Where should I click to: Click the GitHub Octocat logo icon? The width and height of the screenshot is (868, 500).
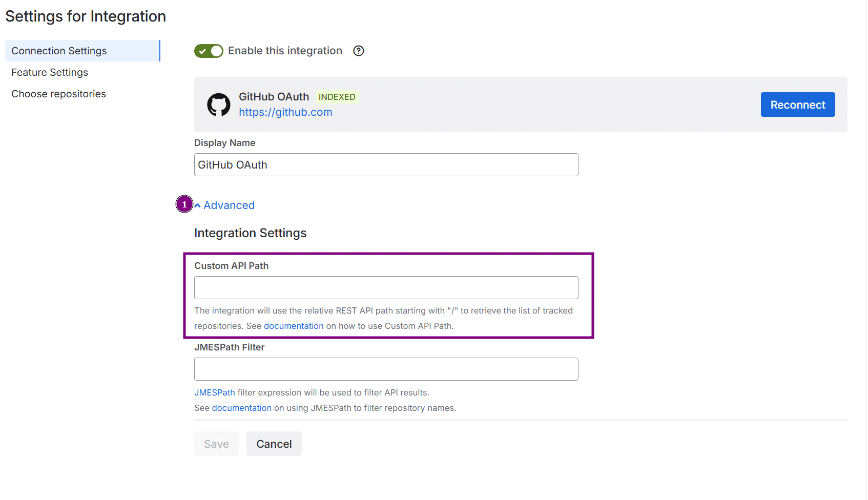[x=219, y=105]
